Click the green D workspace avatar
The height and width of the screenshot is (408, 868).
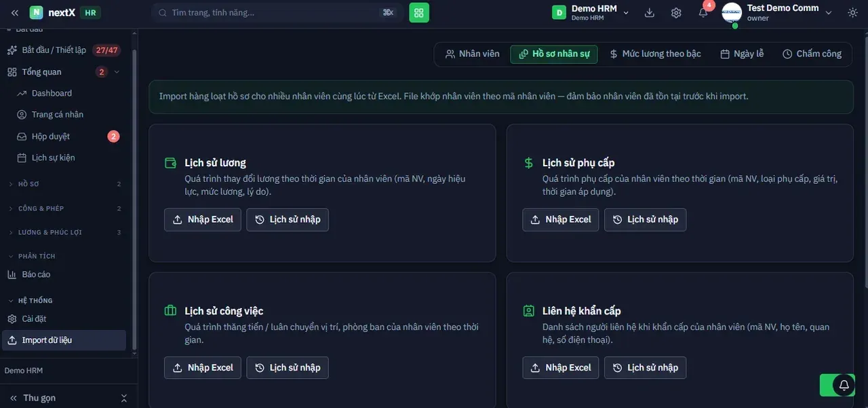pos(559,12)
